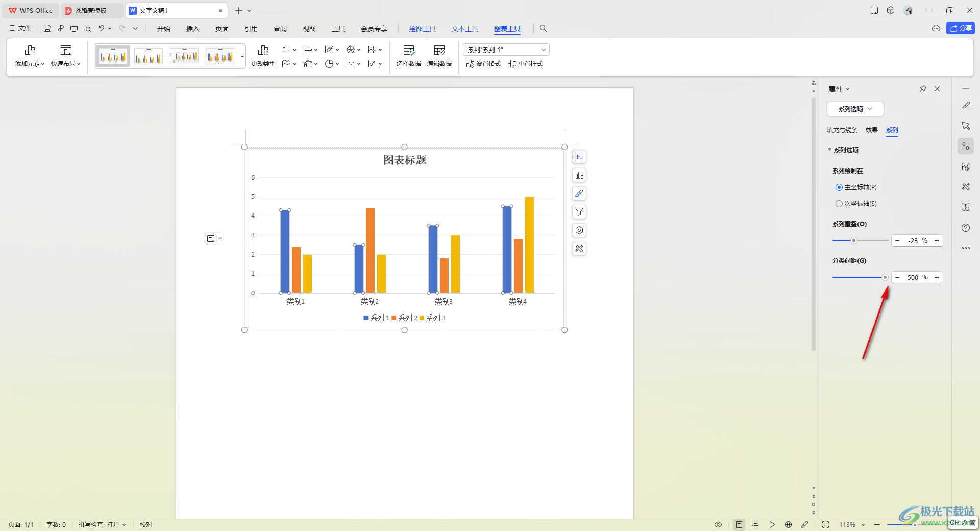Image resolution: width=980 pixels, height=531 pixels.
Task: Open Print Preview from quick toolbar
Action: (x=87, y=29)
